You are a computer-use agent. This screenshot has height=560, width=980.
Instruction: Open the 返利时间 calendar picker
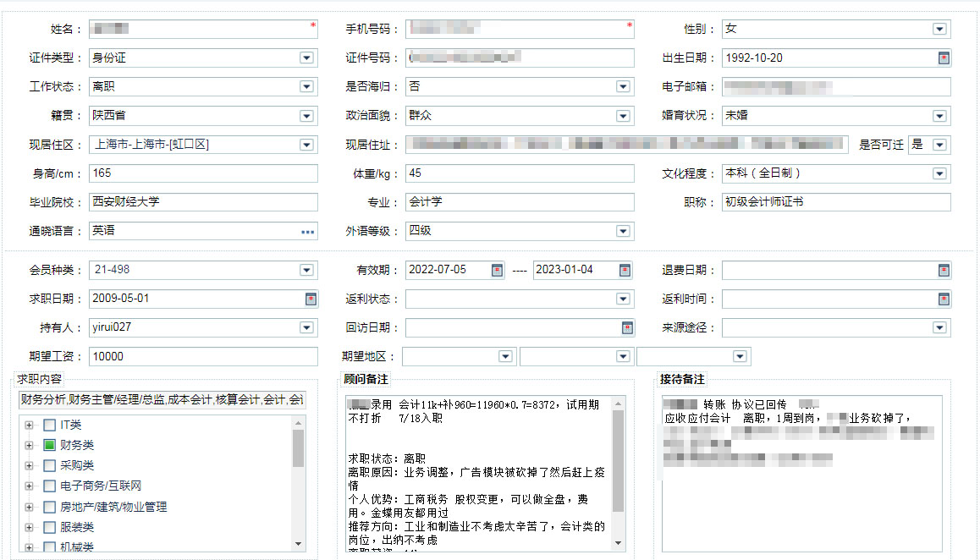point(944,299)
